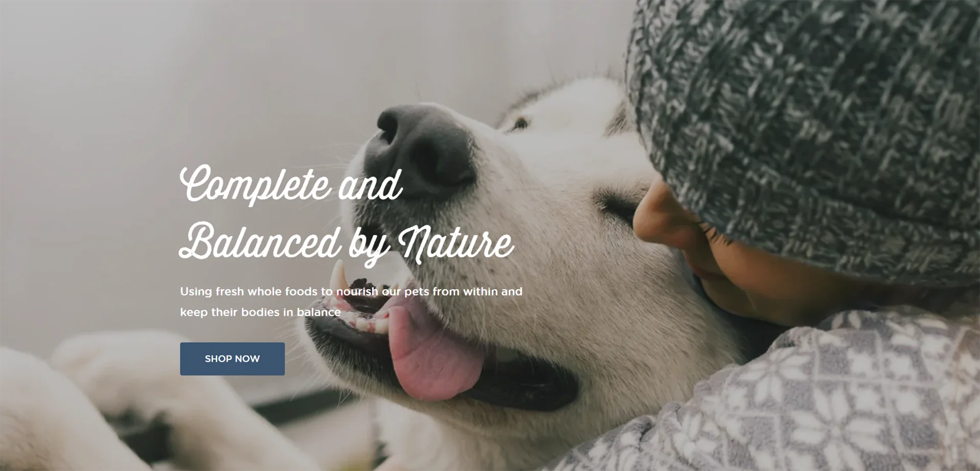Viewport: 980px width, 471px height.
Task: Click the word 'Complete' in the headline
Action: click(x=255, y=185)
